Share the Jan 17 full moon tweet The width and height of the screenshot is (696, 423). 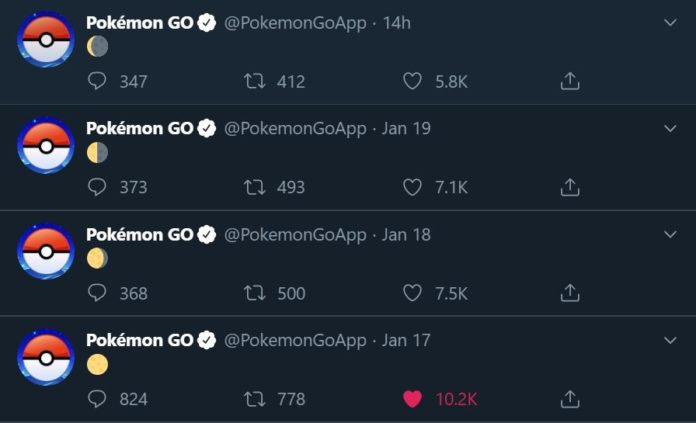(x=570, y=399)
